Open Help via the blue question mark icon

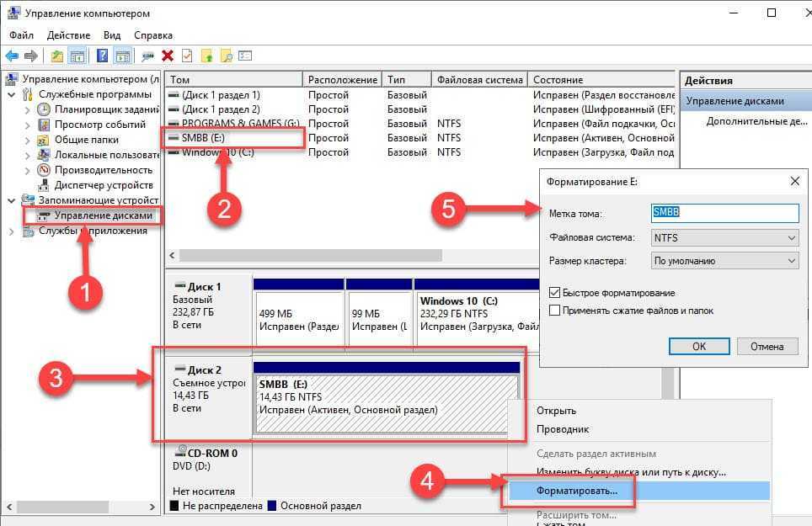[102, 56]
